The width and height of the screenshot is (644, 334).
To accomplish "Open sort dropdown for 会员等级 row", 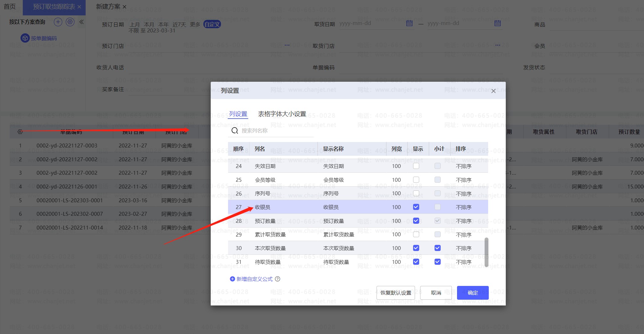I will pos(463,180).
